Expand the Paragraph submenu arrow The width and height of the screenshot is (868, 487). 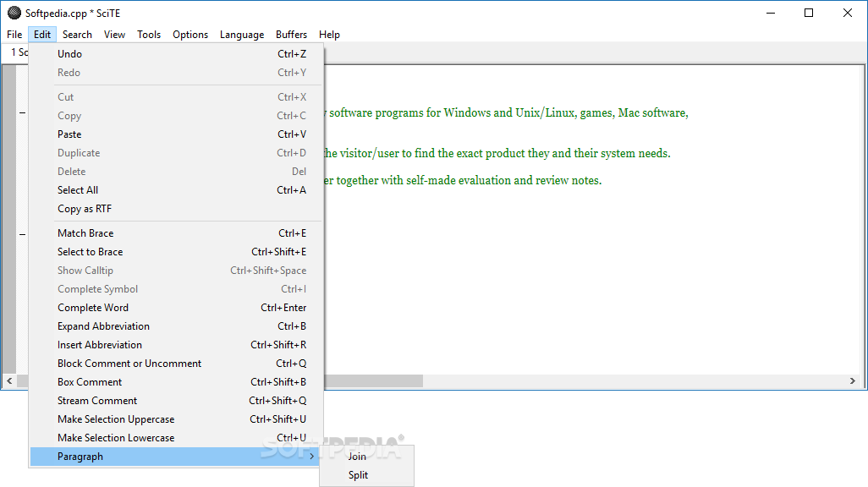click(311, 457)
